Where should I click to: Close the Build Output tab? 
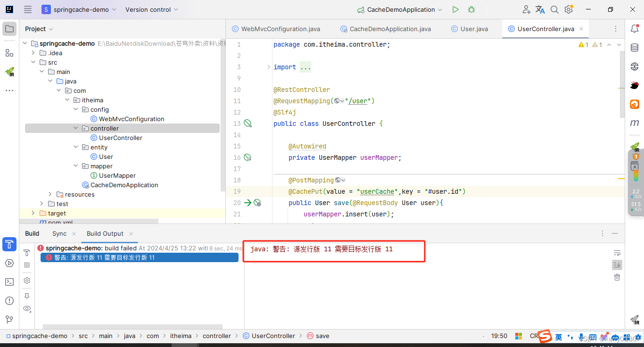tap(131, 234)
